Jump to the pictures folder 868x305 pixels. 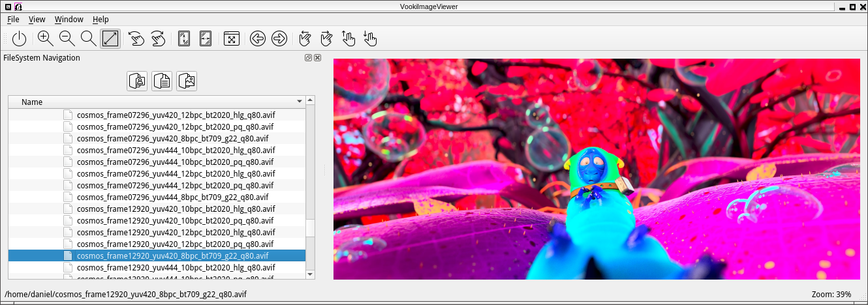tap(187, 81)
